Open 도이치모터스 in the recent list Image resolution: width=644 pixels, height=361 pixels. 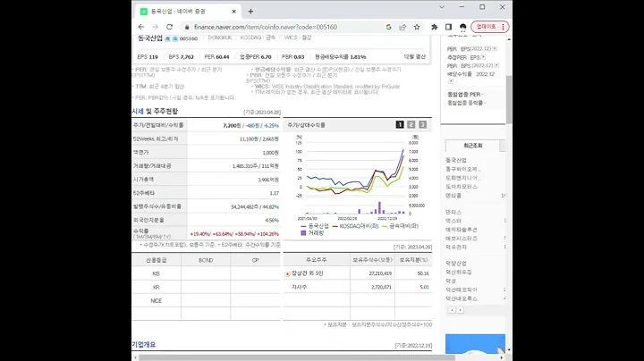click(x=462, y=187)
